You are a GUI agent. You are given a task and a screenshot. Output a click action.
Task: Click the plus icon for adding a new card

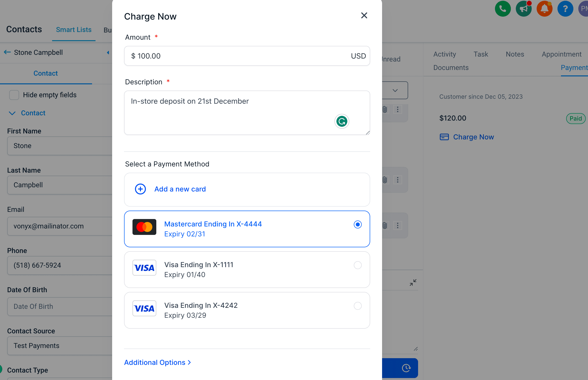coord(140,189)
